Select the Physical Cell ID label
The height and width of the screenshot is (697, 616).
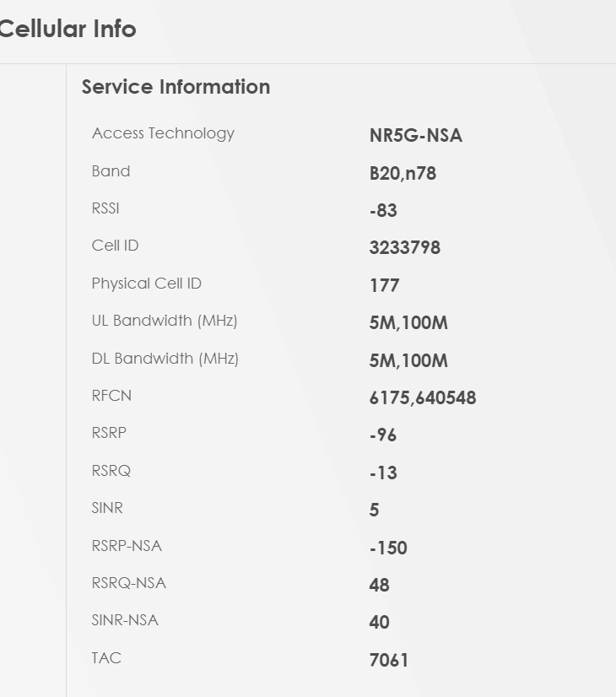(x=146, y=284)
